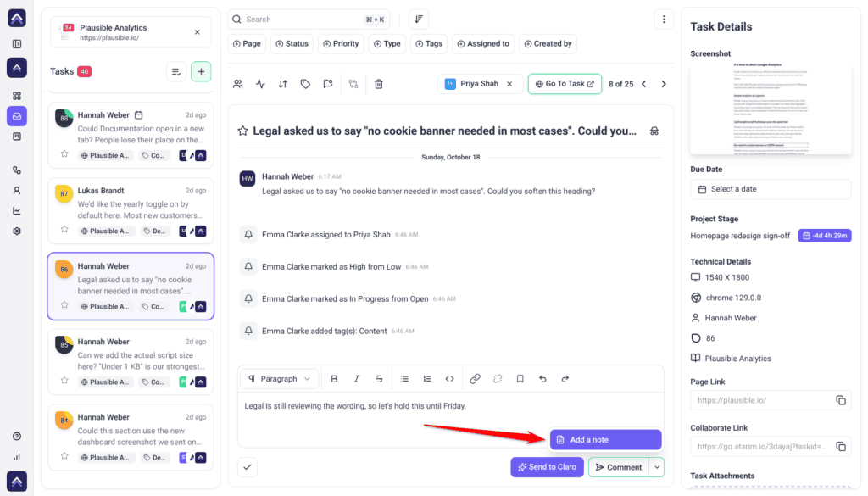
Task: Click the -4d 4h 29m deadline badge
Action: pyautogui.click(x=824, y=236)
